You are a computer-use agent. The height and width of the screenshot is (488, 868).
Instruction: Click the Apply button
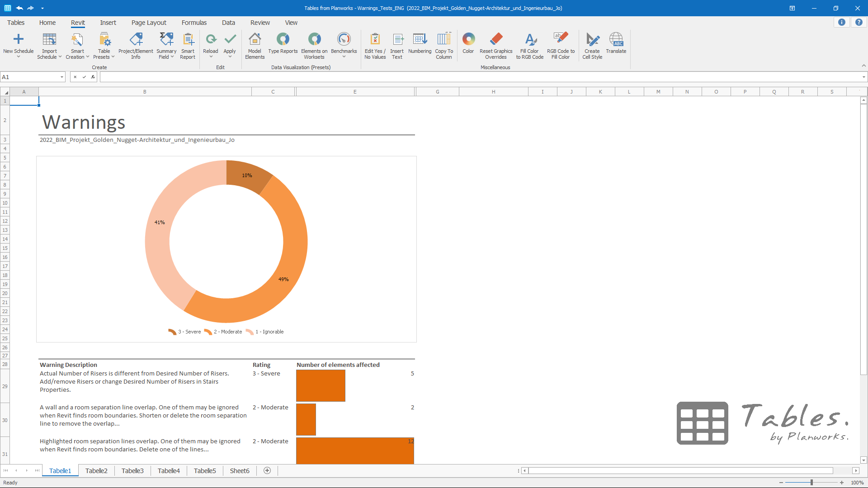point(230,40)
